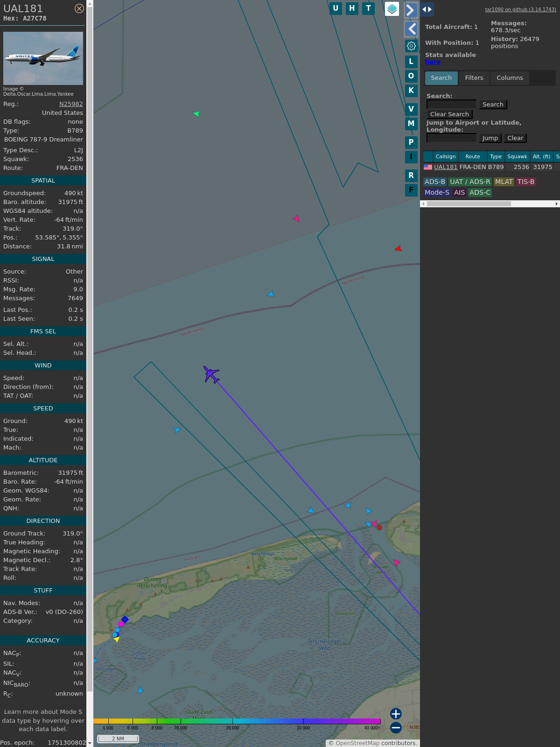Screen dimensions: 560x747
Task: Click the ADS-C source legend
Action: pos(480,193)
